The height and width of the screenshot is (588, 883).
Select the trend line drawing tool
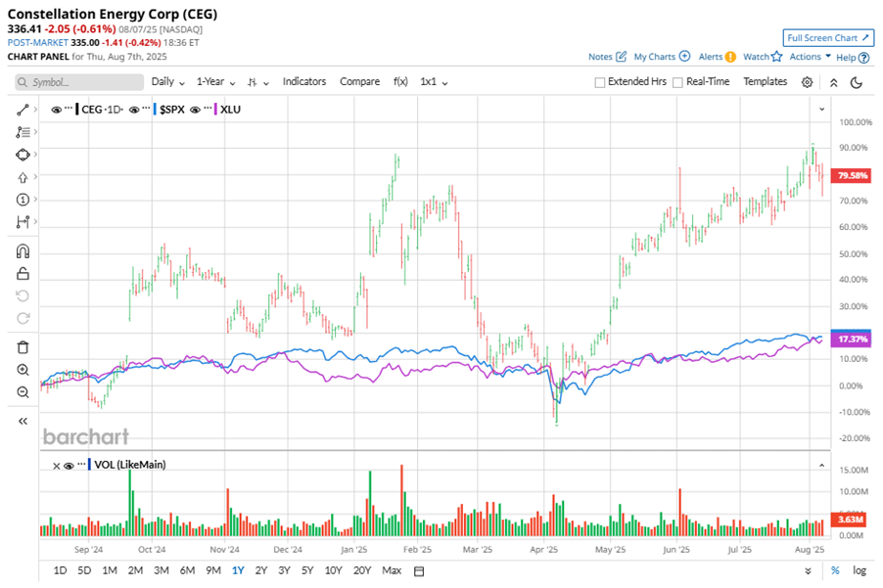tap(23, 110)
